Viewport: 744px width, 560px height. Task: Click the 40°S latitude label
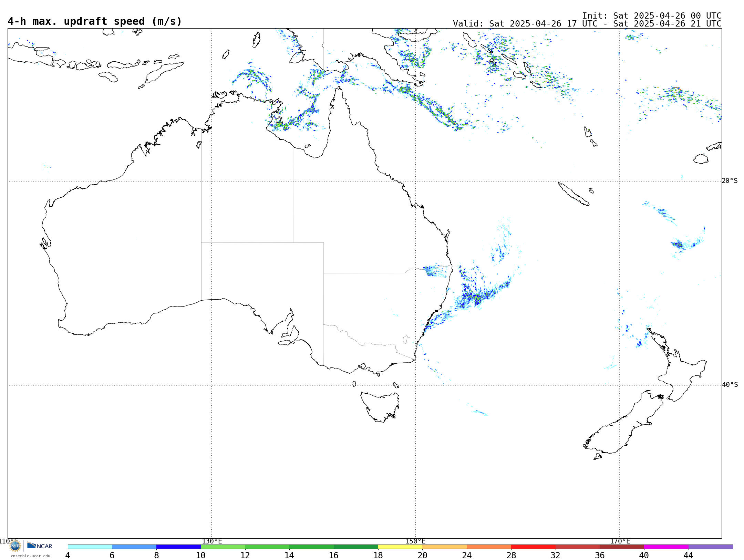[x=730, y=385]
